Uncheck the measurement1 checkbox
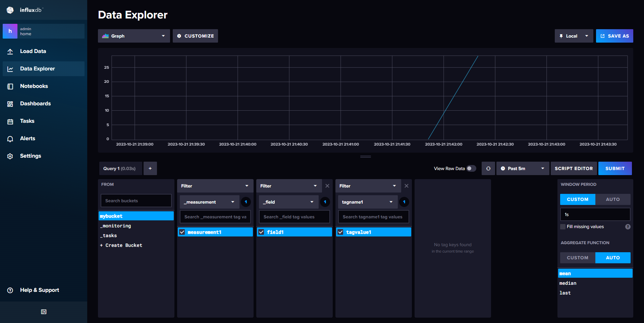Screen dimensions: 644x323 coord(182,232)
